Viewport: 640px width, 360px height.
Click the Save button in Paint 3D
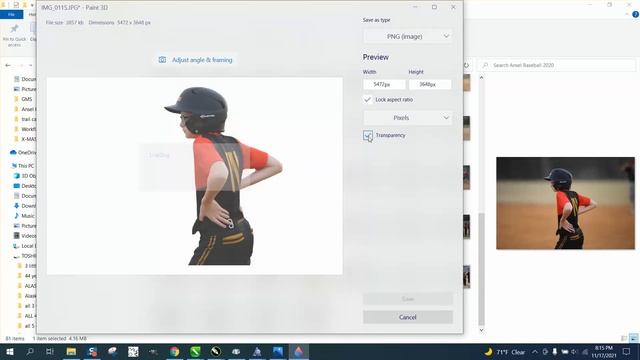[x=407, y=299]
